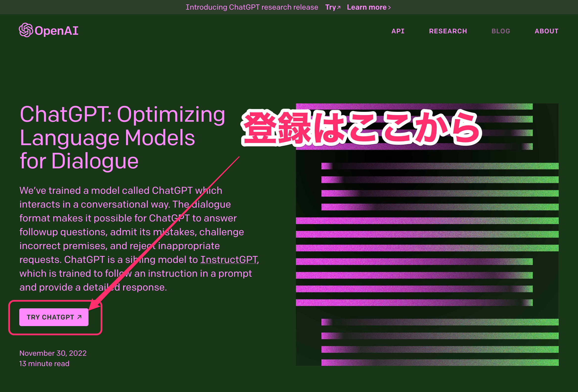
Task: Click the Introducing ChatGPT research release text
Action: 252,7
